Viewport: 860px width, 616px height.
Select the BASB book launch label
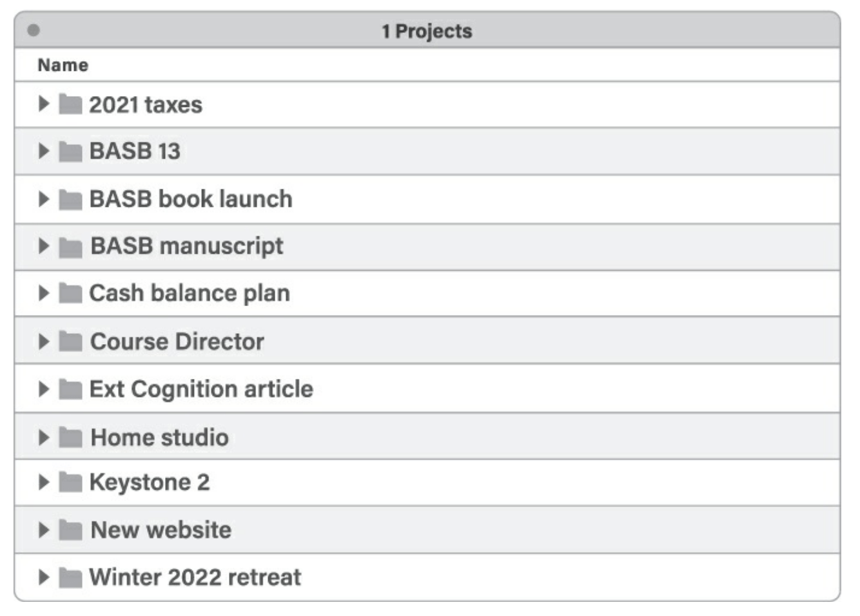[191, 199]
